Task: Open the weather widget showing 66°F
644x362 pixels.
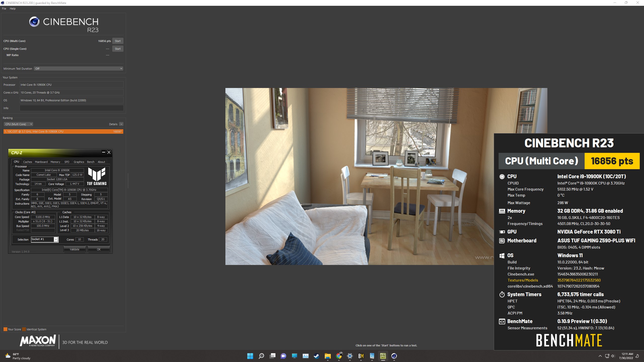Action: tap(18, 356)
